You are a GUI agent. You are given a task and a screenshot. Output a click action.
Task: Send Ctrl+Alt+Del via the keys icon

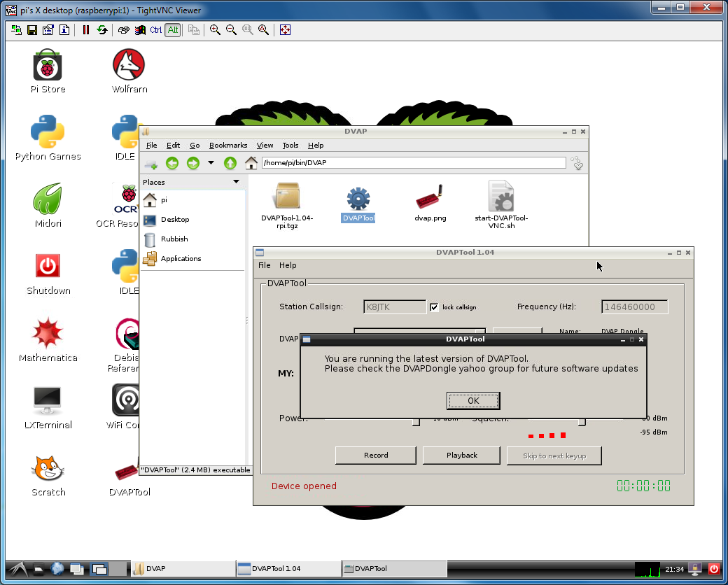tap(123, 30)
